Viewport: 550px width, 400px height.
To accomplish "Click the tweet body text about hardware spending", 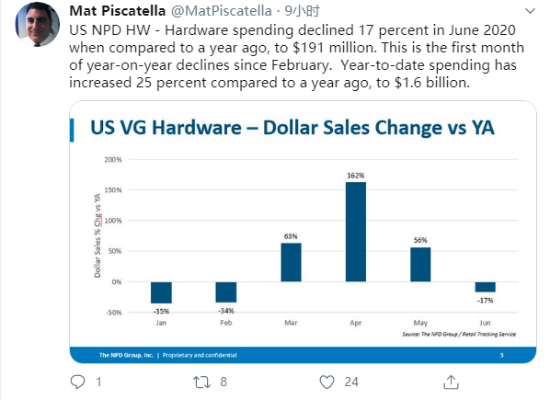I will [296, 56].
